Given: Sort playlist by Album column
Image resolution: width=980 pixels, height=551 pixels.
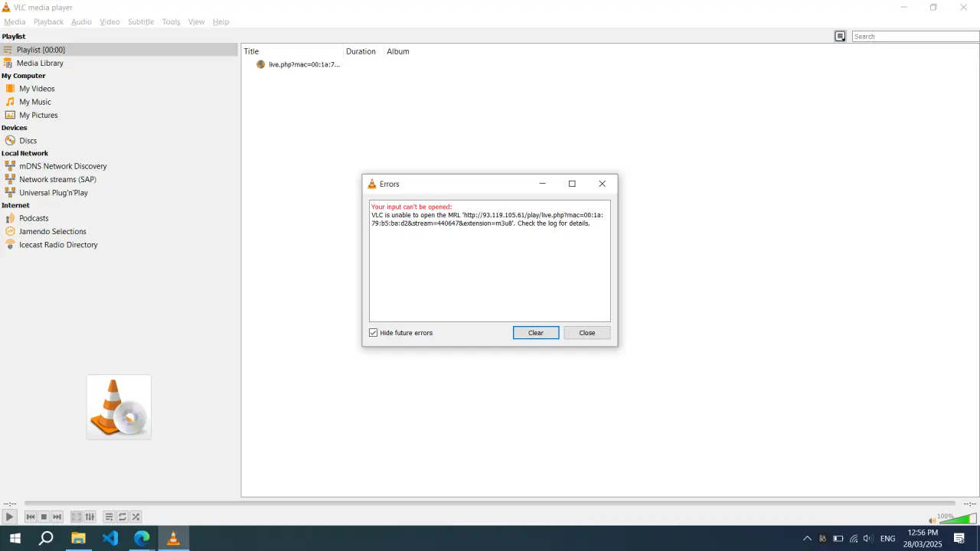Looking at the screenshot, I should click(398, 51).
